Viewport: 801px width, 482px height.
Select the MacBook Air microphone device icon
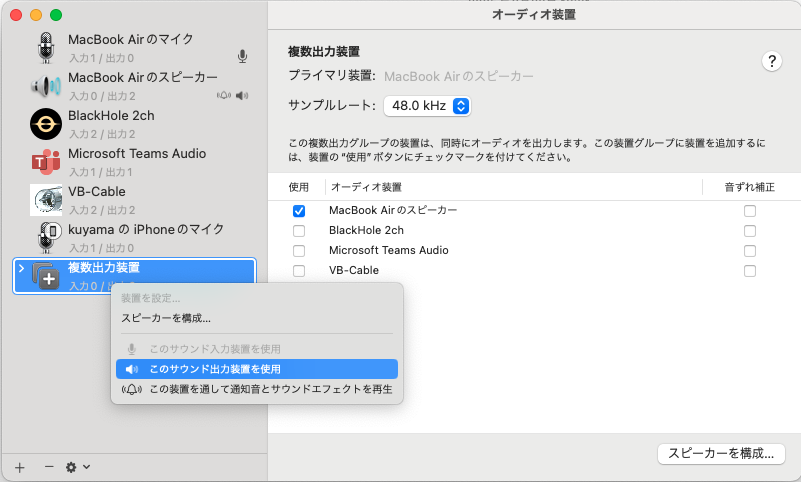click(46, 47)
